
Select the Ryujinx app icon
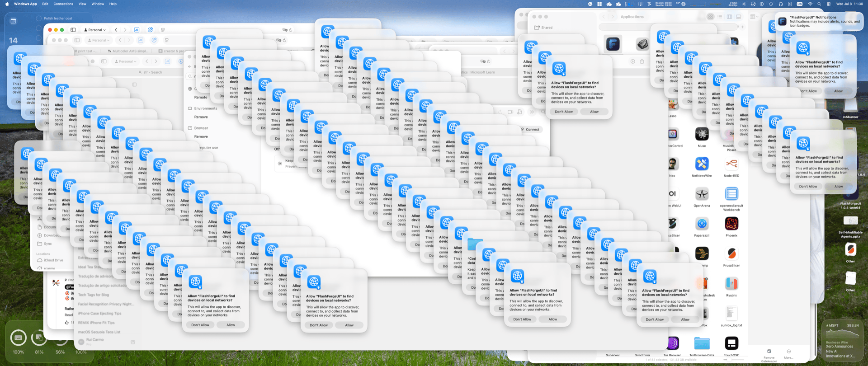(x=731, y=283)
